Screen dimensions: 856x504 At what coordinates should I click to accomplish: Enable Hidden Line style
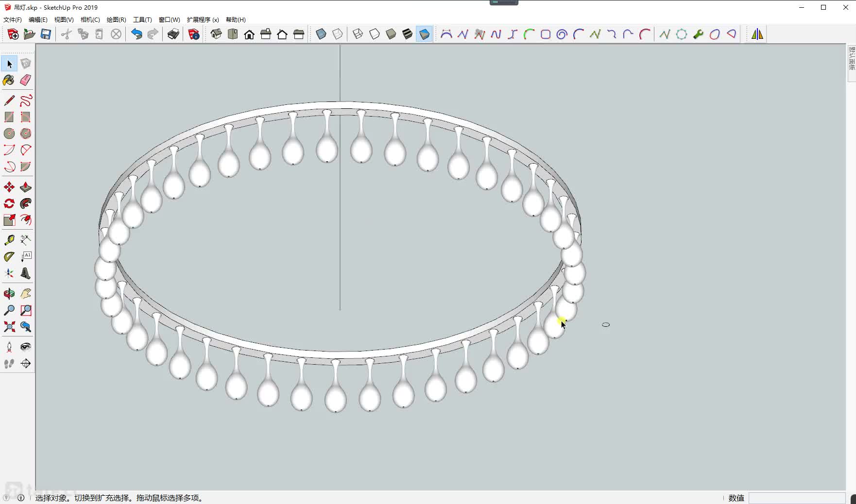coord(375,34)
